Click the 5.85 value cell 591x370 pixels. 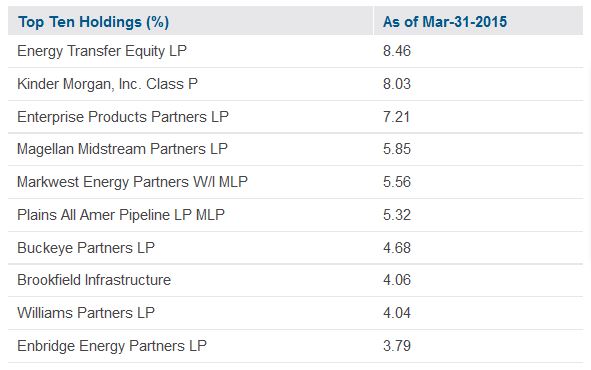tap(397, 149)
